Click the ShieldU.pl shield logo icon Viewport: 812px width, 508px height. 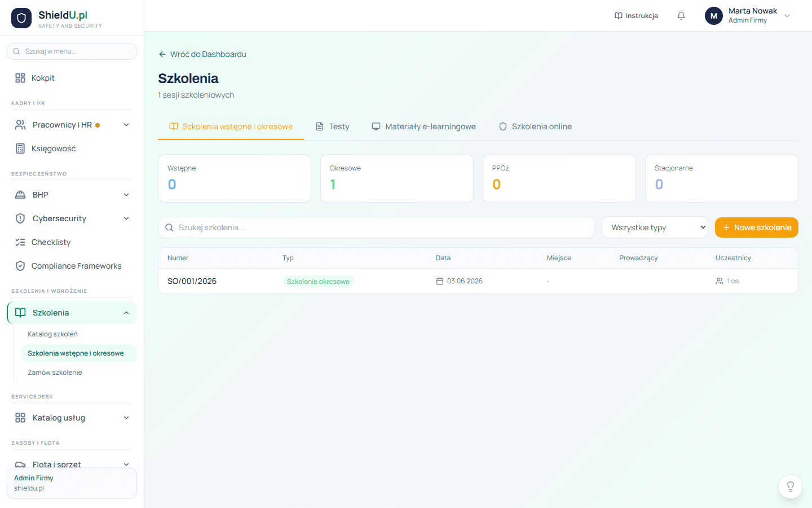[21, 18]
